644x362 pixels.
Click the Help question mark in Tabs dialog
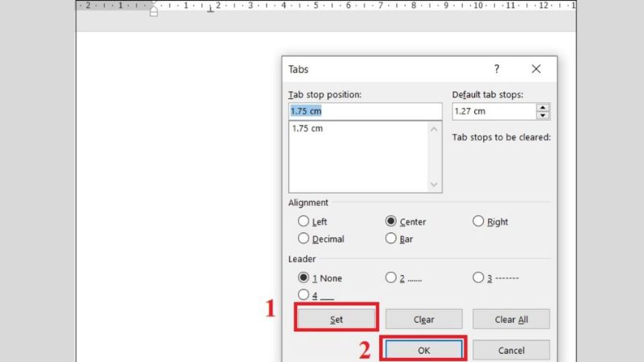coord(497,69)
